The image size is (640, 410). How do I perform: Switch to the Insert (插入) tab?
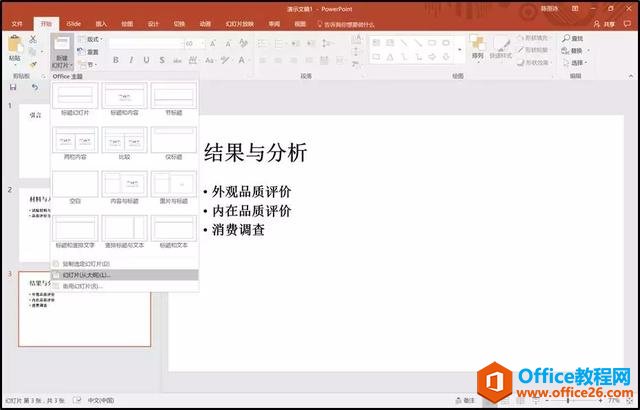101,24
